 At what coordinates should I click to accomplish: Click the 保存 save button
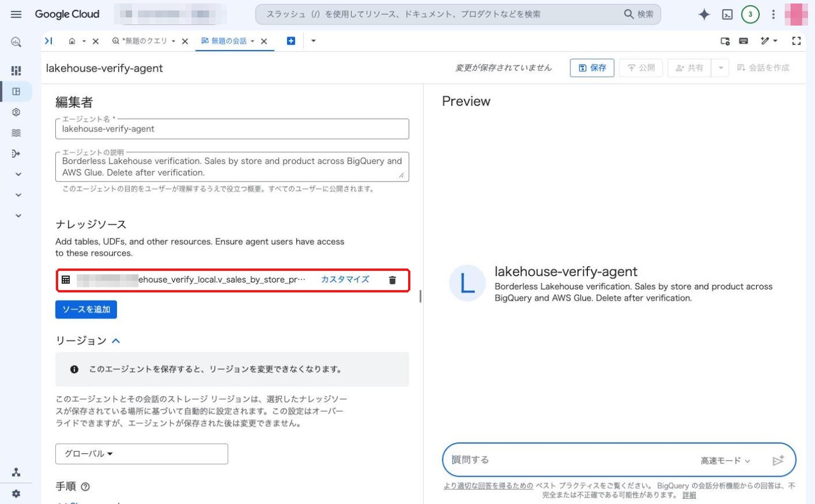pos(592,68)
